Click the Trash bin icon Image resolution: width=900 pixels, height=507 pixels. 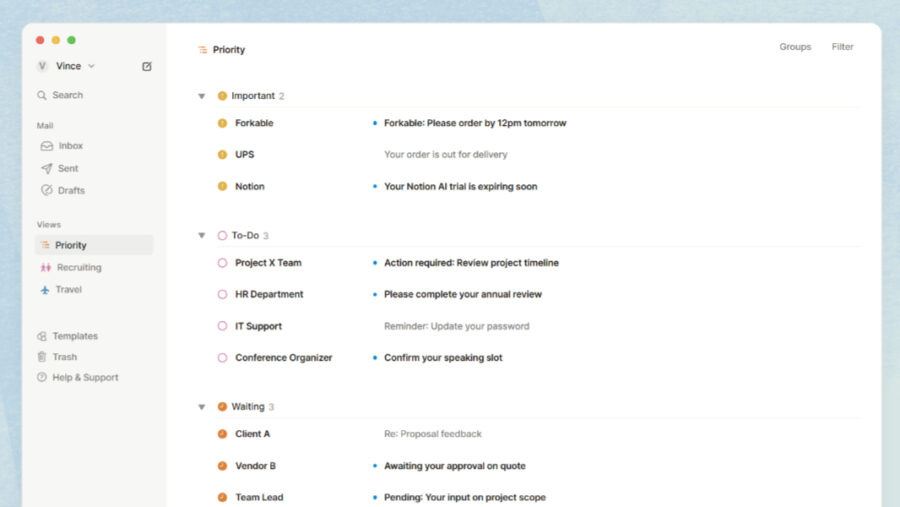42,357
